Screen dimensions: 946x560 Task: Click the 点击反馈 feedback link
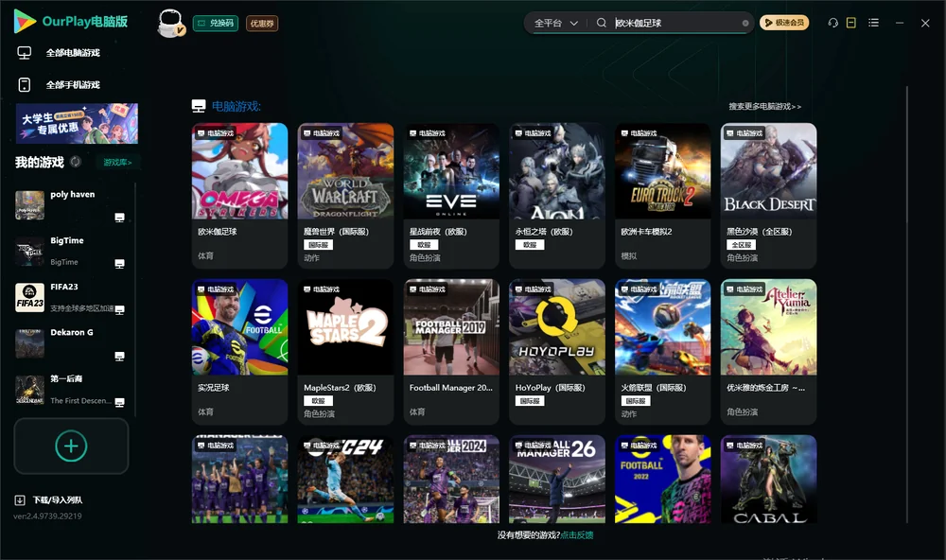click(577, 534)
